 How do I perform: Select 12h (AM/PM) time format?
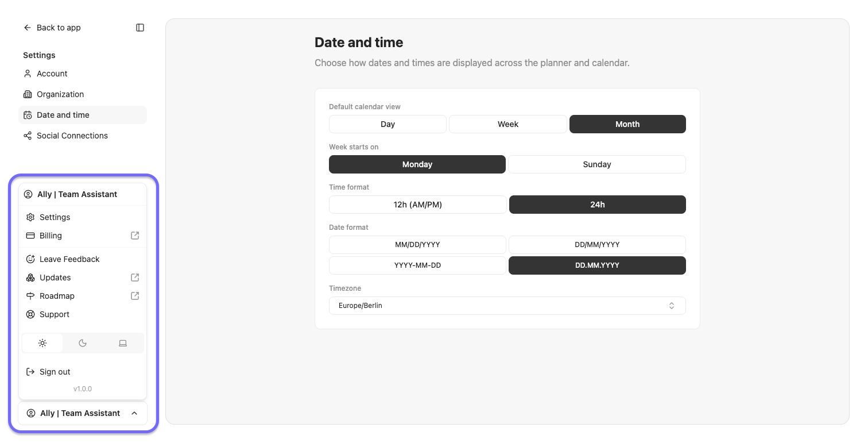418,205
